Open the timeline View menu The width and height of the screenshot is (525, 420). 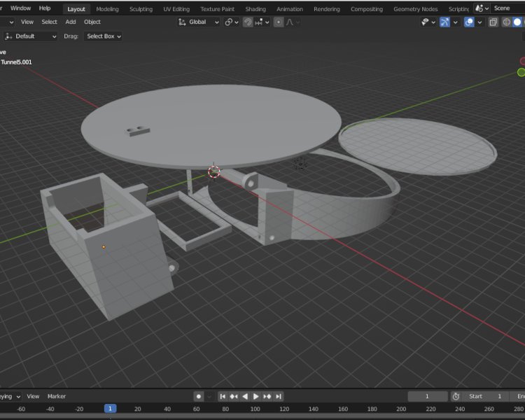pyautogui.click(x=33, y=396)
